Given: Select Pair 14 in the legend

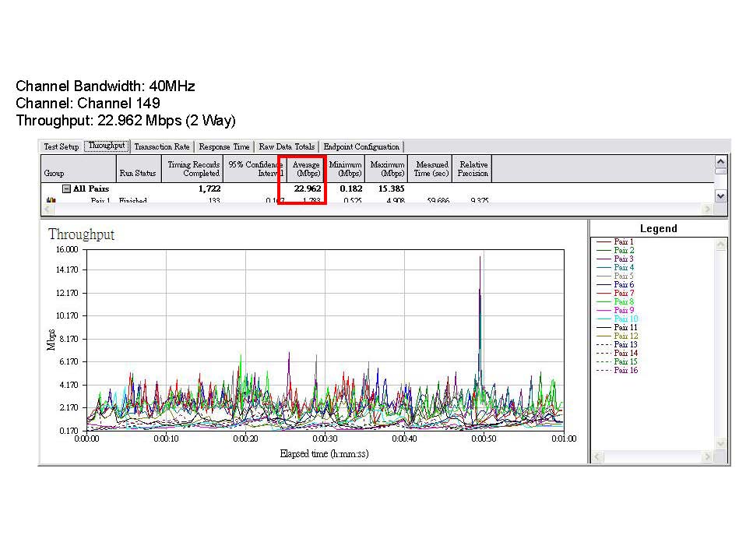Looking at the screenshot, I should 625,353.
